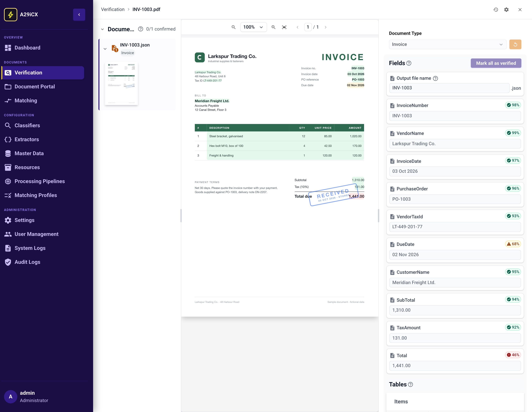Show help for Output file name
This screenshot has height=412, width=532.
click(x=436, y=78)
